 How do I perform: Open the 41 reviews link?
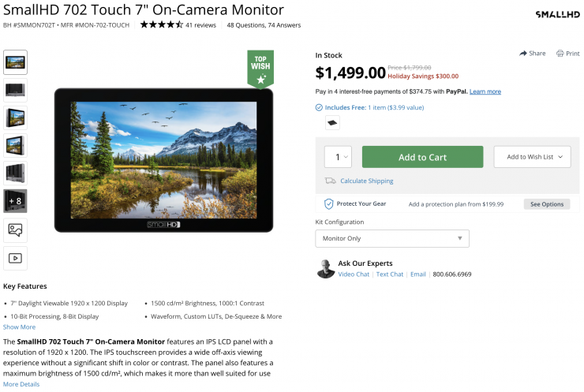[200, 25]
